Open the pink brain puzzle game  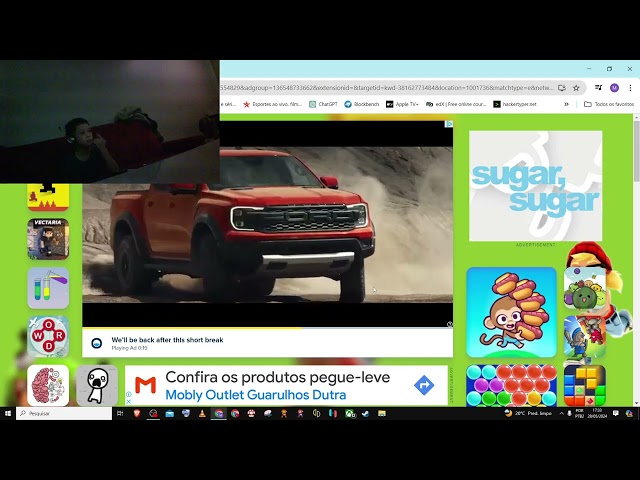coord(48,385)
